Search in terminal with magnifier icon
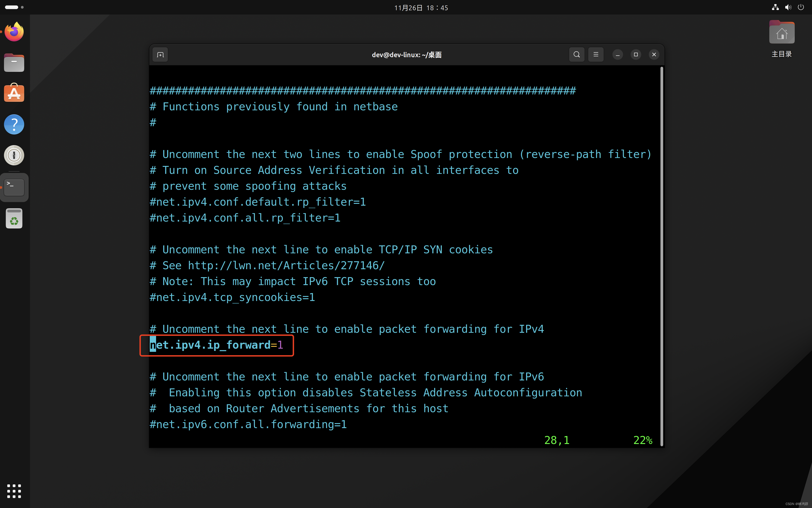 click(577, 54)
